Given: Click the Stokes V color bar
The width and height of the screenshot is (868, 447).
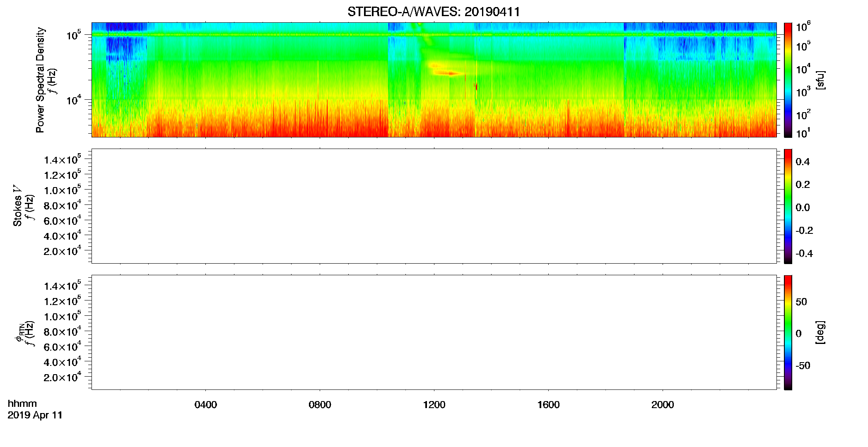Looking at the screenshot, I should pyautogui.click(x=788, y=206).
